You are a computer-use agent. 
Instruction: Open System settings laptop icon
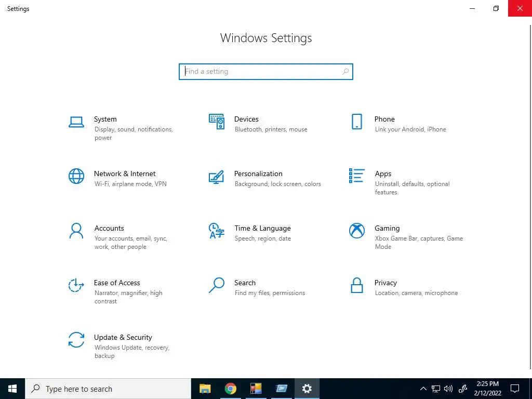tap(76, 122)
